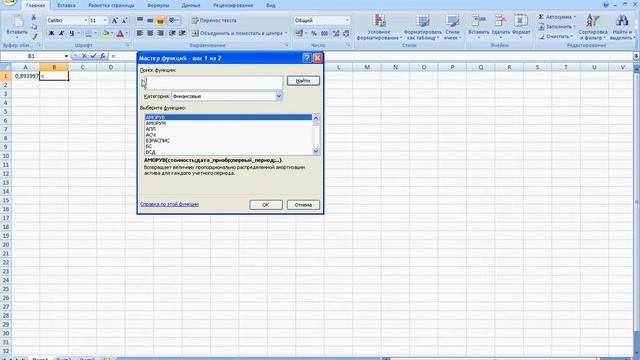Switch to the Рецензирование tab
This screenshot has height=360, width=640.
point(233,5)
